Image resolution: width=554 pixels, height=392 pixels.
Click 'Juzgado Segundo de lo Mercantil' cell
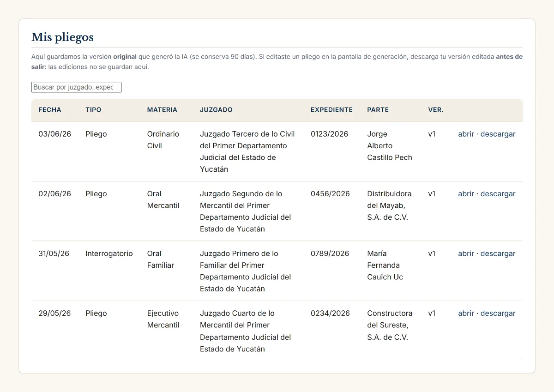(246, 211)
